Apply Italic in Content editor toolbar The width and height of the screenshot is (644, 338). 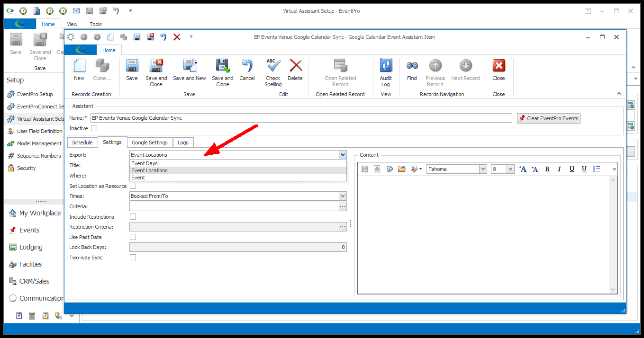click(559, 169)
